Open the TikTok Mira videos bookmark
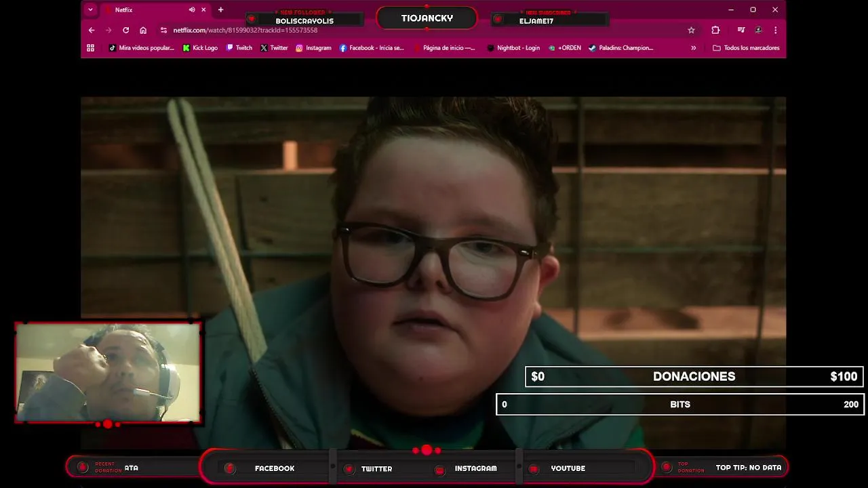Screen dimensions: 868x488 coord(142,47)
